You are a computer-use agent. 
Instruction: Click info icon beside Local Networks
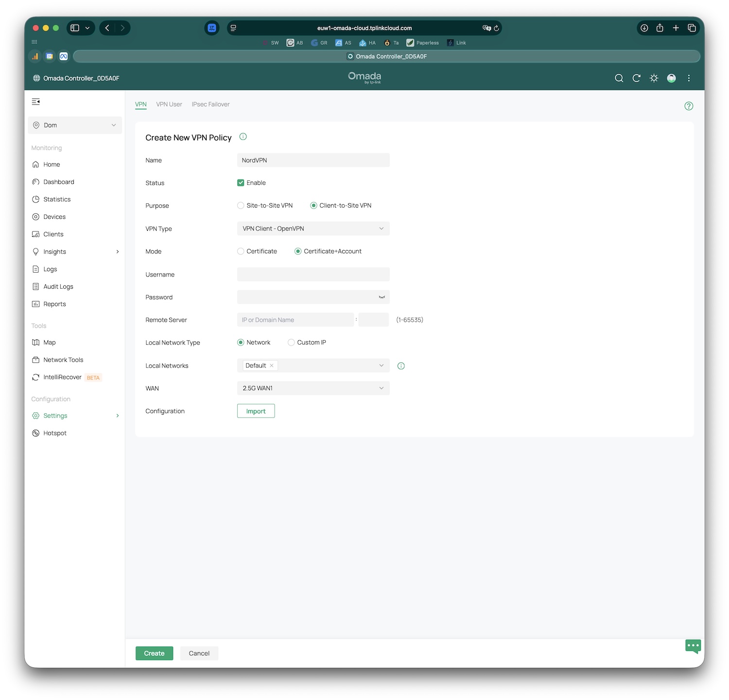pyautogui.click(x=401, y=366)
